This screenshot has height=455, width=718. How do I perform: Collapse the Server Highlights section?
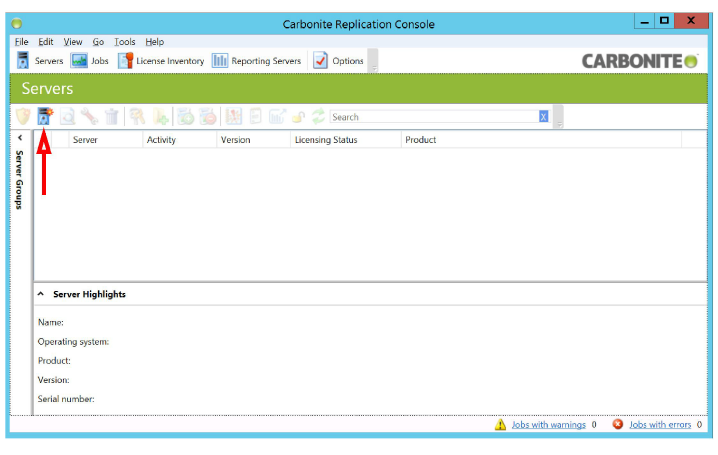41,294
